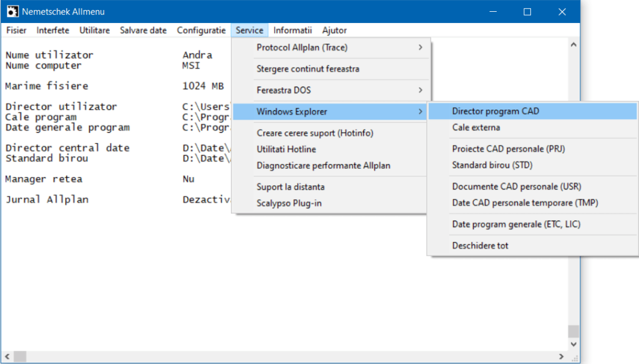The width and height of the screenshot is (639, 364).
Task: Click the Nemetschek Allmenu title bar icon
Action: [12, 11]
